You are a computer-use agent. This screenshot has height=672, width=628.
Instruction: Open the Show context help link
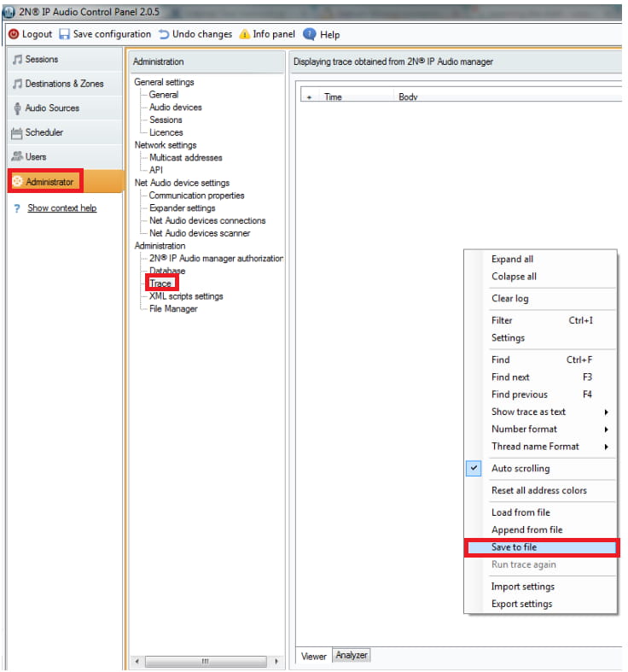tap(62, 207)
